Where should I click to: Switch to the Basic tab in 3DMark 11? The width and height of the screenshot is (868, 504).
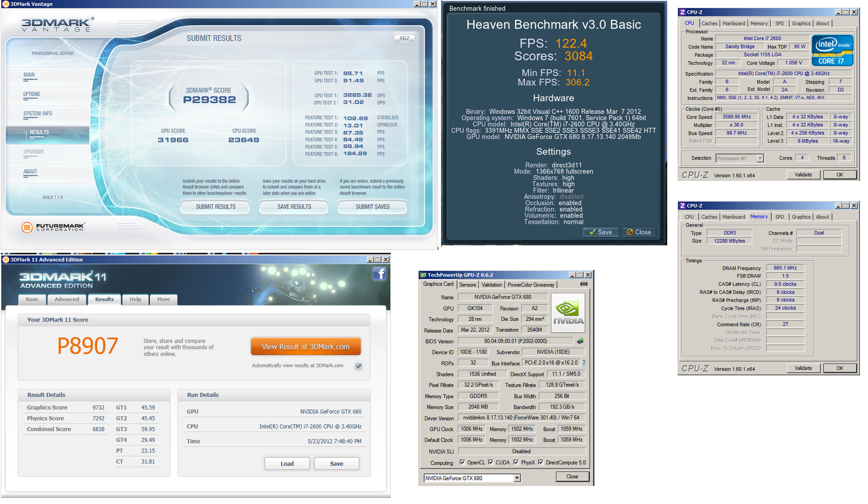[x=32, y=299]
